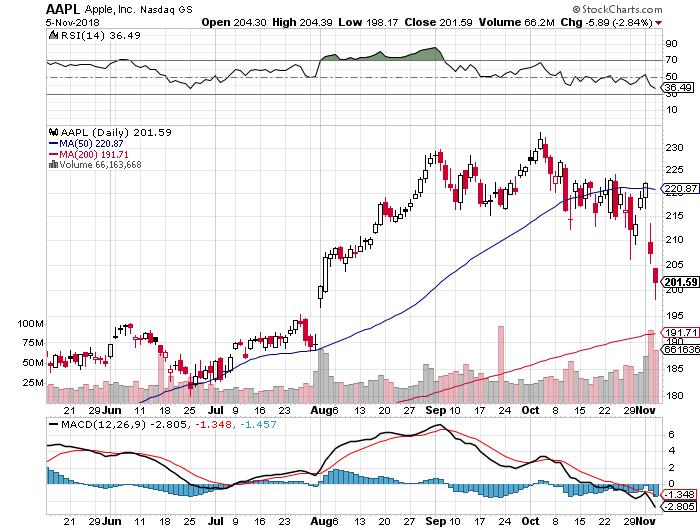Click the -2.805 MACD value label

point(679,506)
